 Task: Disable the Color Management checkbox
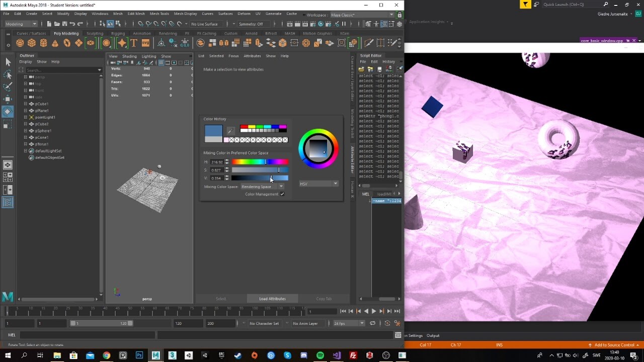(x=283, y=194)
